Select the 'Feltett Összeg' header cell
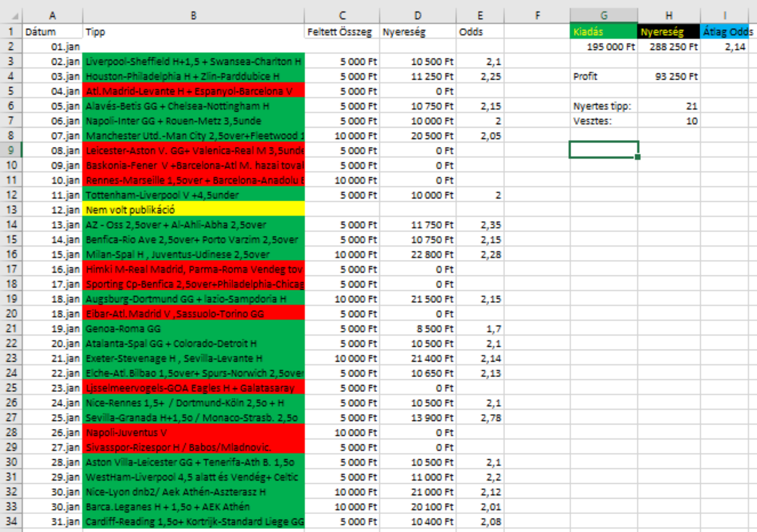Viewport: 757px width, 532px height. (342, 32)
